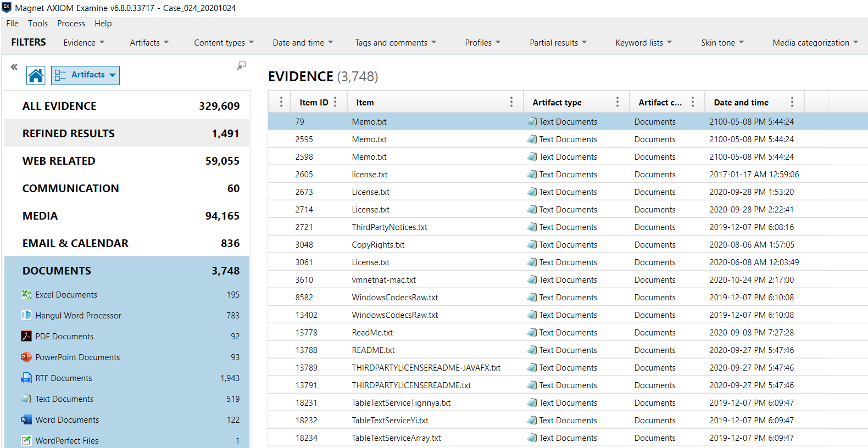Open the Date and time filter dropdown

(303, 42)
